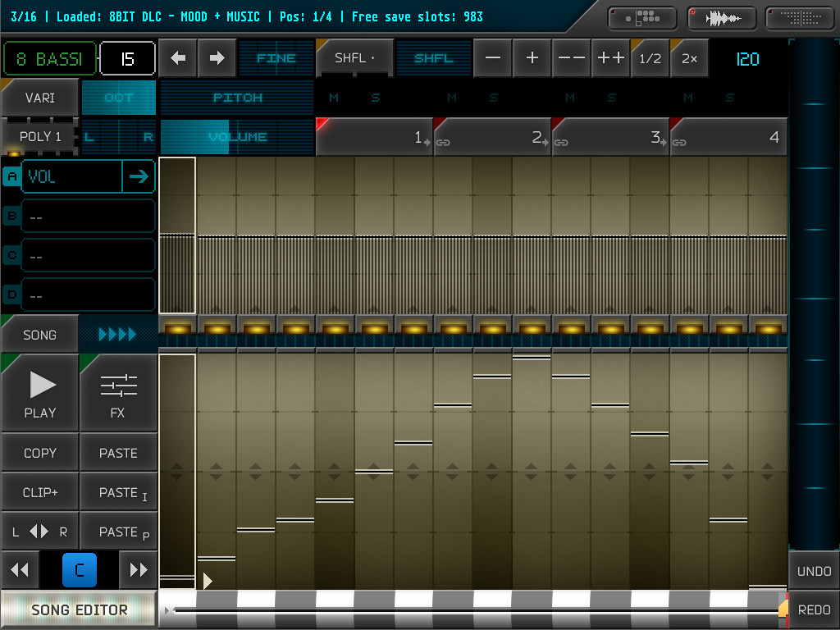The height and width of the screenshot is (630, 840).
Task: Click the right navigation arrow beside FINE
Action: [x=216, y=57]
